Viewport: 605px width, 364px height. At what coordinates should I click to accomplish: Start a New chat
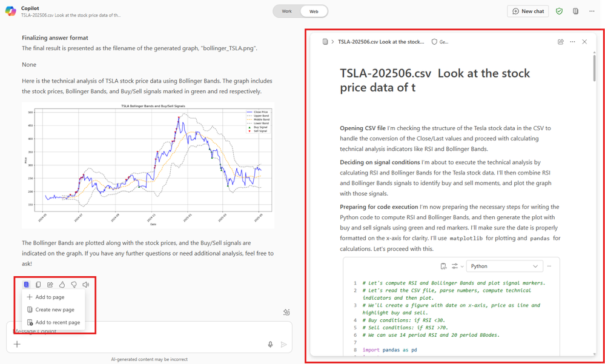tap(528, 11)
